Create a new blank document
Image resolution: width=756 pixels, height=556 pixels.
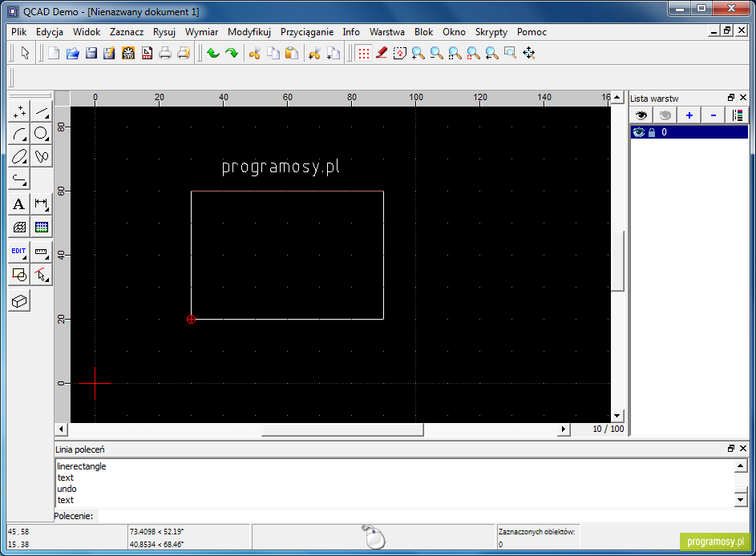[x=54, y=53]
